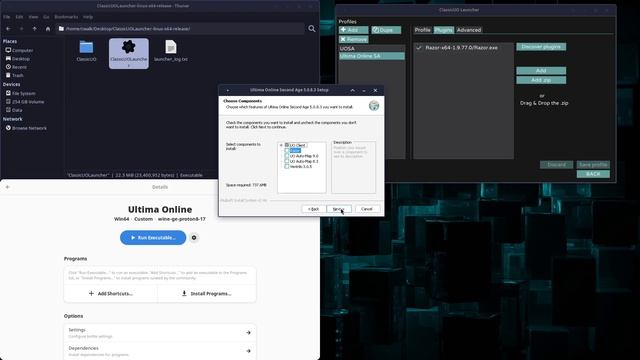
Task: Click plugin Add button above Add zip
Action: point(541,71)
